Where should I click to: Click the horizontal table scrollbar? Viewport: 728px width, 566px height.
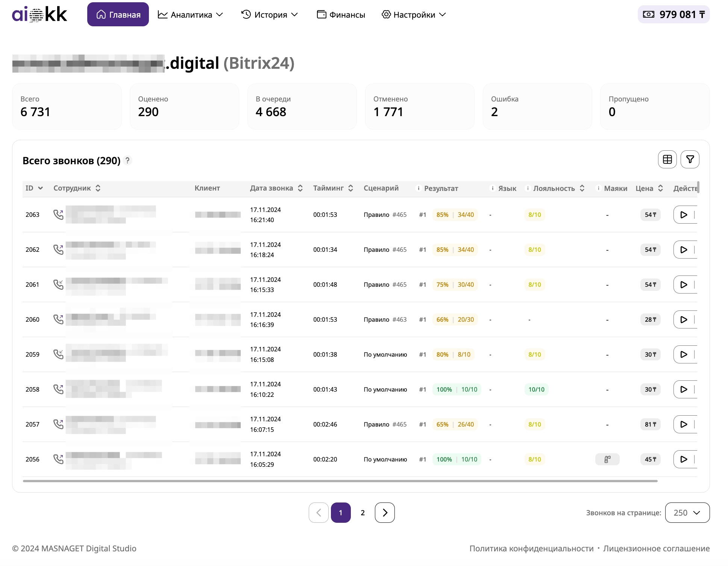tap(340, 481)
